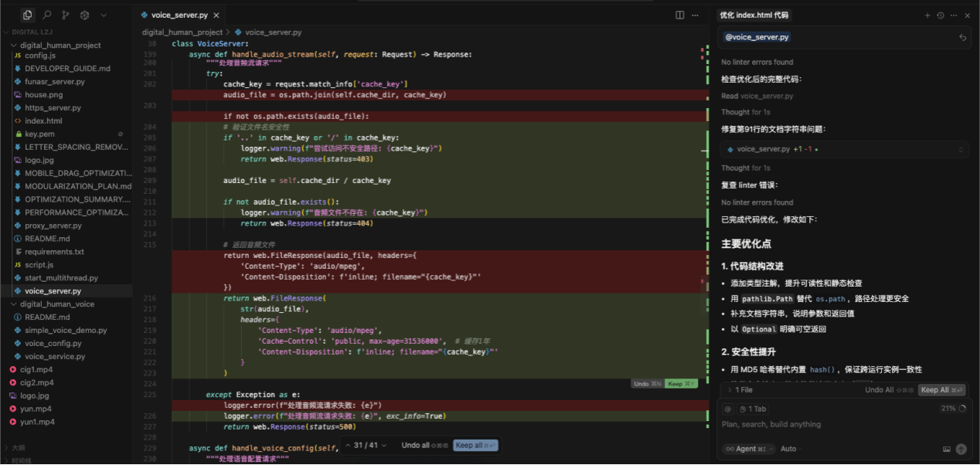Image resolution: width=980 pixels, height=465 pixels.
Task: Expand the voice_server.py diff block in chat
Action: (961, 149)
